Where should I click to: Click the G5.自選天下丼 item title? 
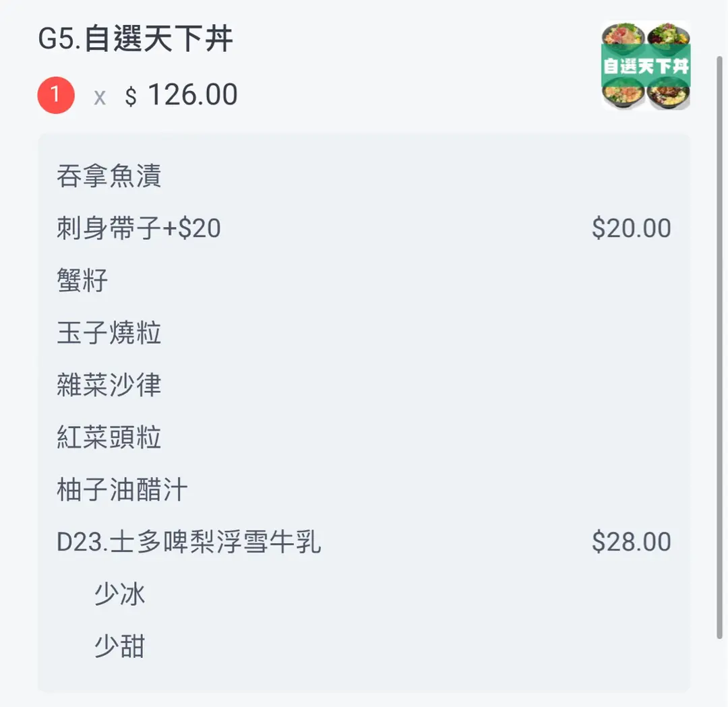135,39
